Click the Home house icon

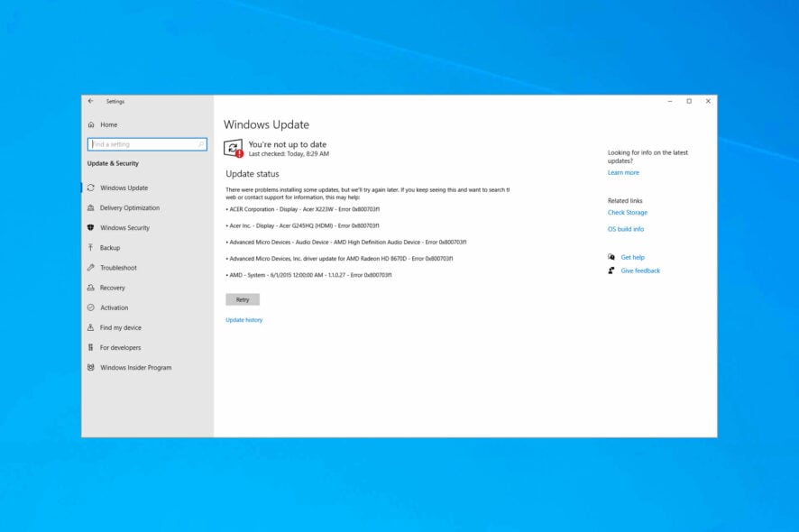[x=91, y=124]
